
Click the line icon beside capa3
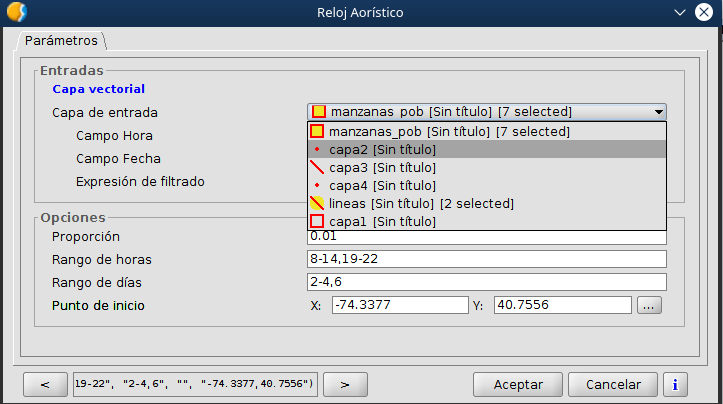317,167
